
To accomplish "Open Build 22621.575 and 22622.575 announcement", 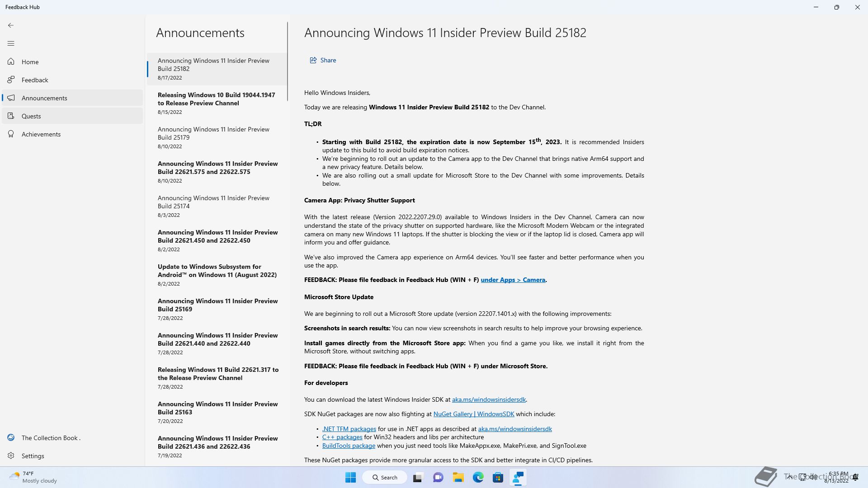I will (x=217, y=172).
